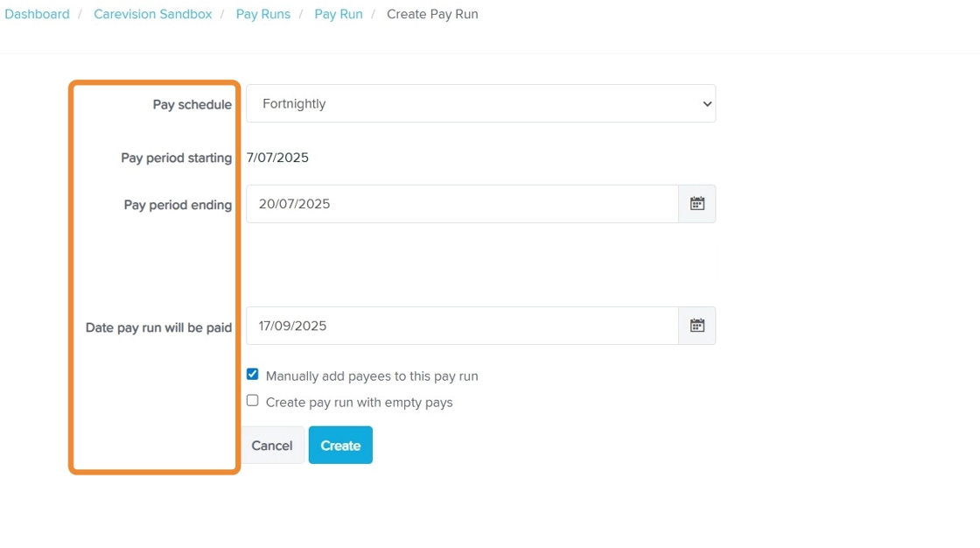The image size is (980, 548).
Task: Click the Date pay run will be paid label
Action: pyautogui.click(x=158, y=328)
